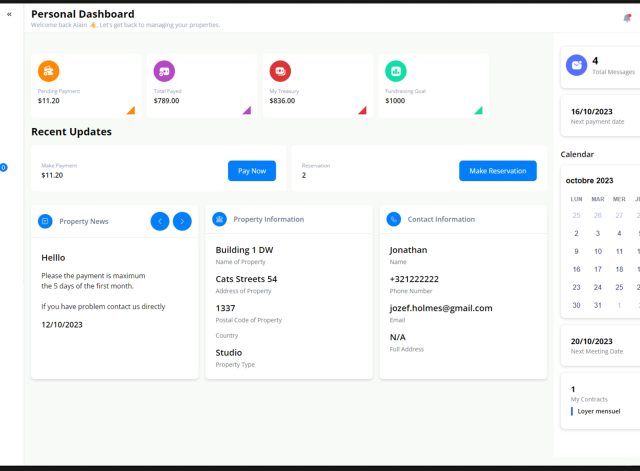Click the purple Total Payed icon

[x=164, y=71]
